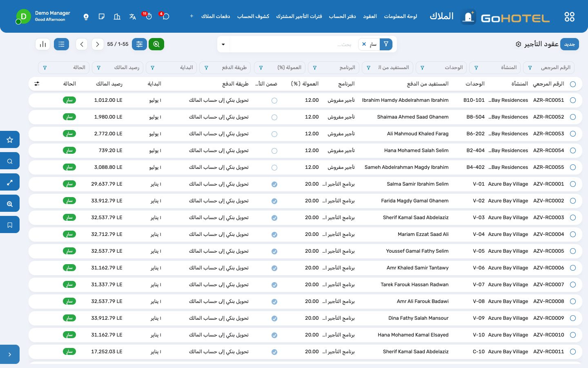Image resolution: width=588 pixels, height=368 pixels.
Task: Open the المنشأة column filter
Action: tap(495, 67)
